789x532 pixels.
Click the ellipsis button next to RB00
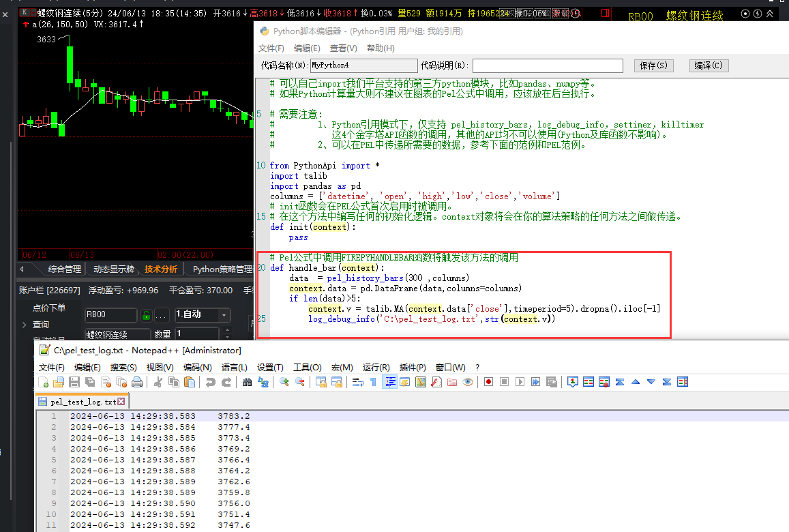click(x=161, y=316)
